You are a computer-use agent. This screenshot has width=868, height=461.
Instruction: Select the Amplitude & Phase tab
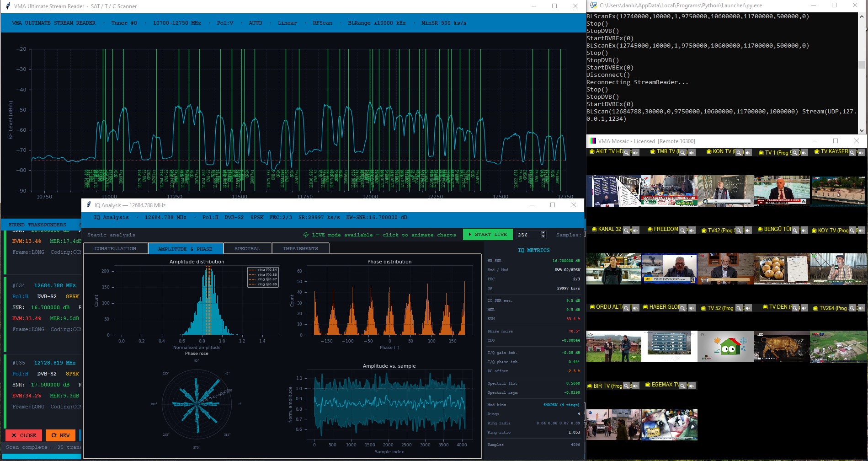point(185,248)
